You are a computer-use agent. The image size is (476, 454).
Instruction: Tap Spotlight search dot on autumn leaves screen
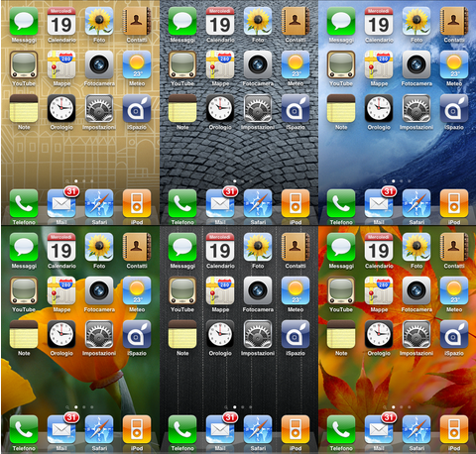click(385, 407)
